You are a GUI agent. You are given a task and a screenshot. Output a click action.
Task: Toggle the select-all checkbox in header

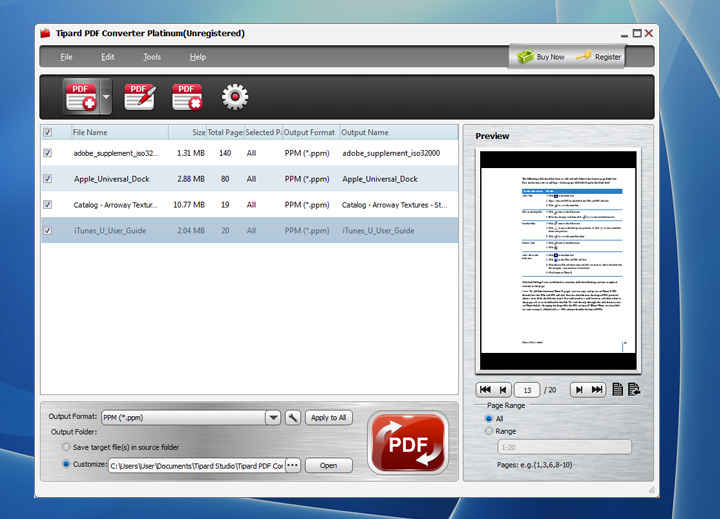coord(48,132)
